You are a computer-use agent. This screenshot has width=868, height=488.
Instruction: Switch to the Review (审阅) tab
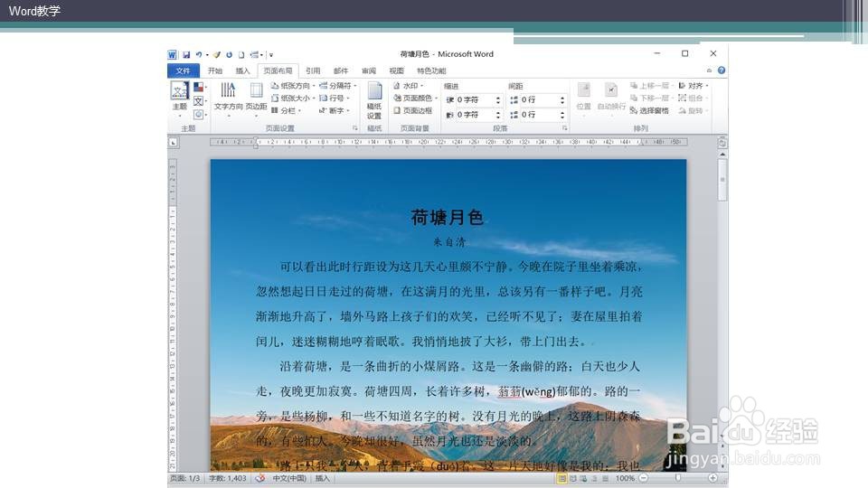click(369, 70)
